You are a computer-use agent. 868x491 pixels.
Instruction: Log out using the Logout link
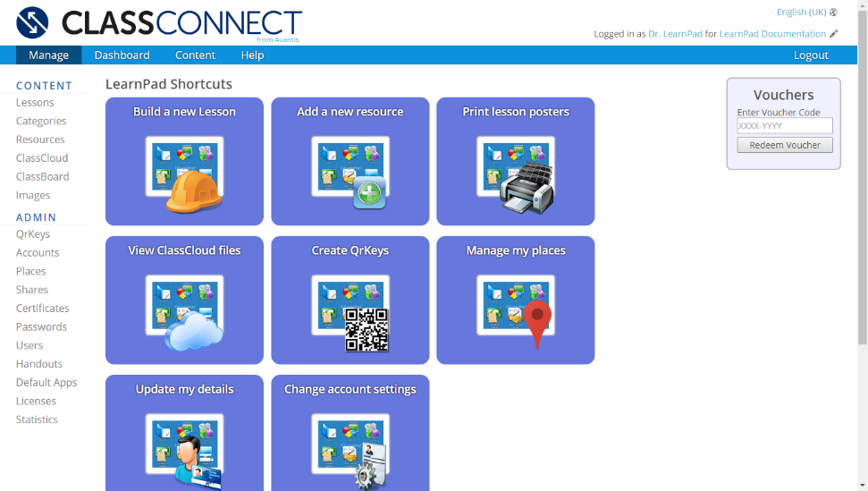click(x=811, y=55)
